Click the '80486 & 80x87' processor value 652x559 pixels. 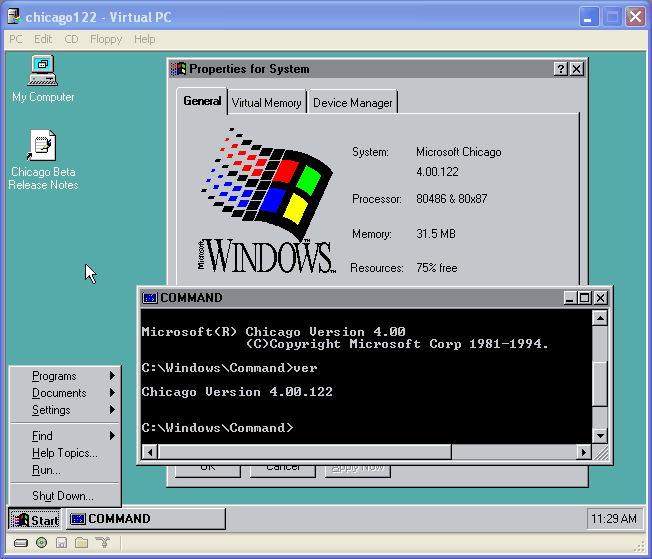[x=452, y=199]
